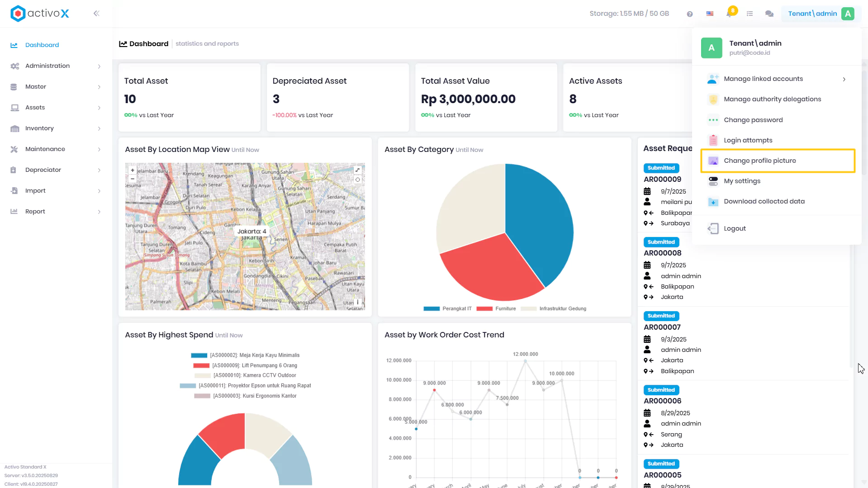This screenshot has height=488, width=868.
Task: Click the Dashboard chart icon in sidebar
Action: click(x=14, y=45)
